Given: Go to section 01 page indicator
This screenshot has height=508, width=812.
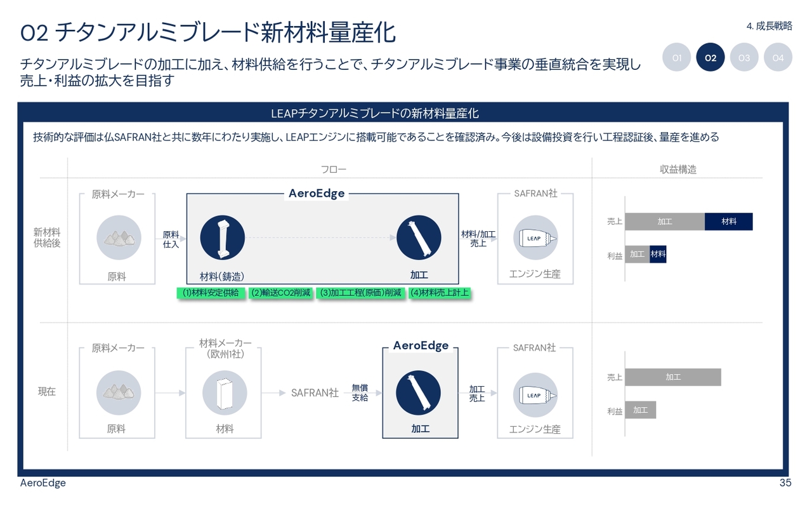Looking at the screenshot, I should (677, 58).
